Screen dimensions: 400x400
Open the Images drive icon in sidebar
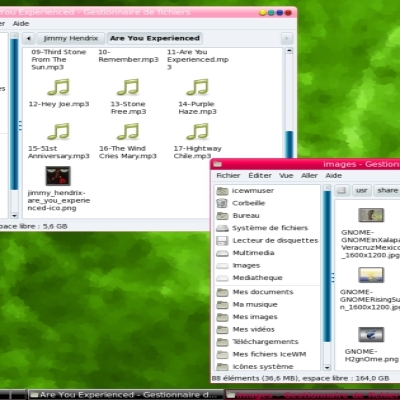[222, 266]
